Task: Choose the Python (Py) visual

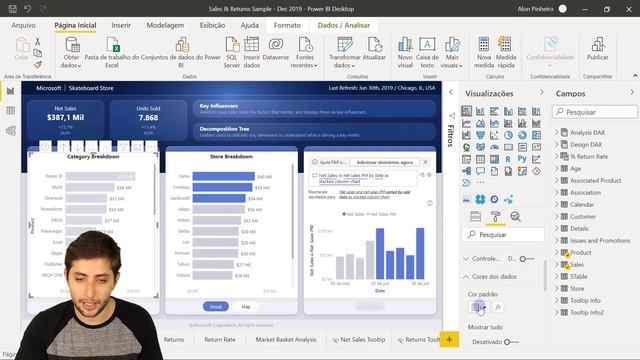Action: (522, 159)
